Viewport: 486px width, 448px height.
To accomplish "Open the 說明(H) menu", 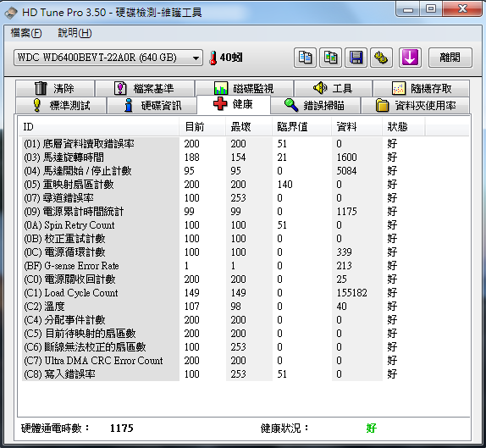I will pos(75,33).
